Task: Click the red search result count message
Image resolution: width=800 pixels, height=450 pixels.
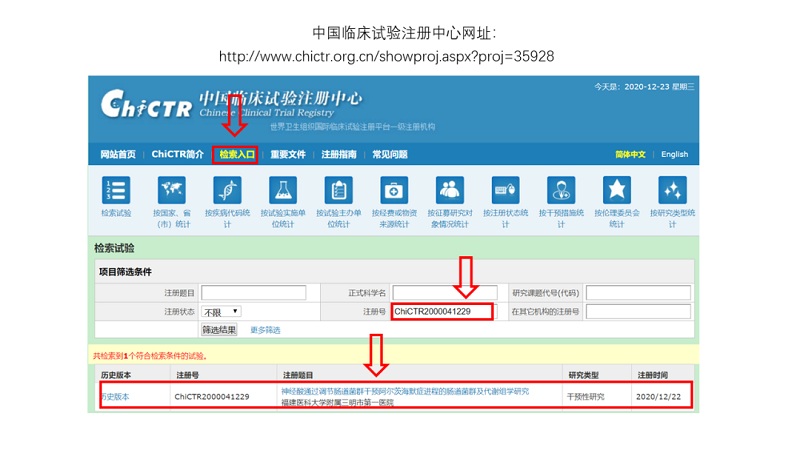Action: [150, 356]
